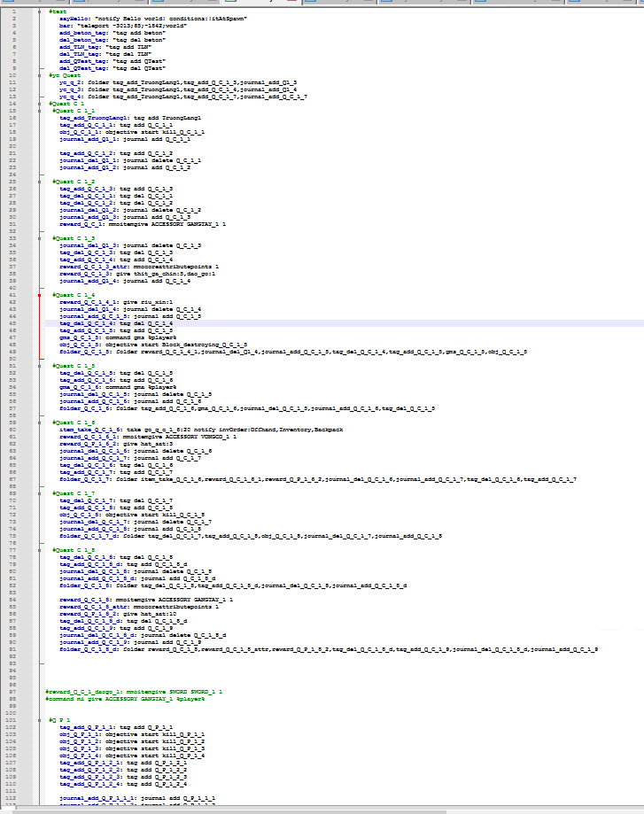
Task: Place cursor on the #test comment line
Action: [58, 12]
